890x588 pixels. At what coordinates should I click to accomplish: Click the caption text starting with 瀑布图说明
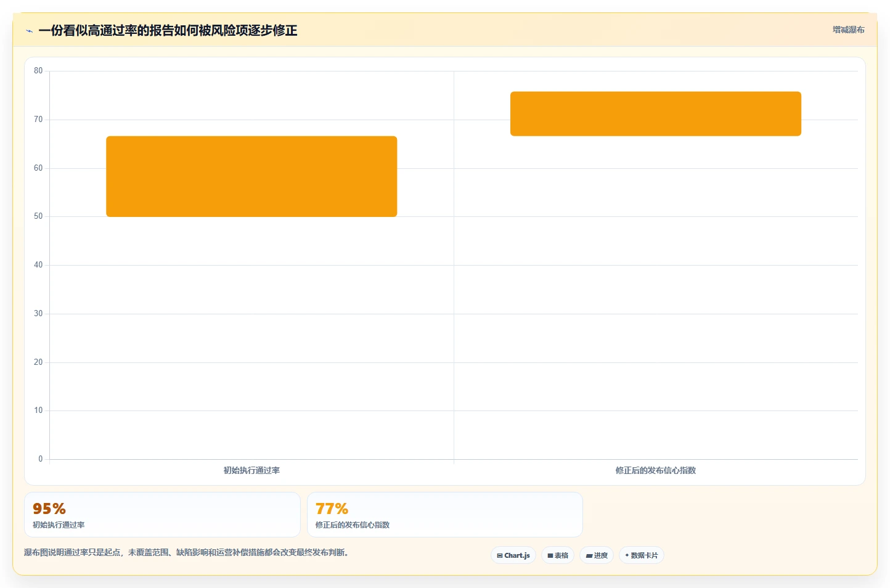click(x=187, y=552)
